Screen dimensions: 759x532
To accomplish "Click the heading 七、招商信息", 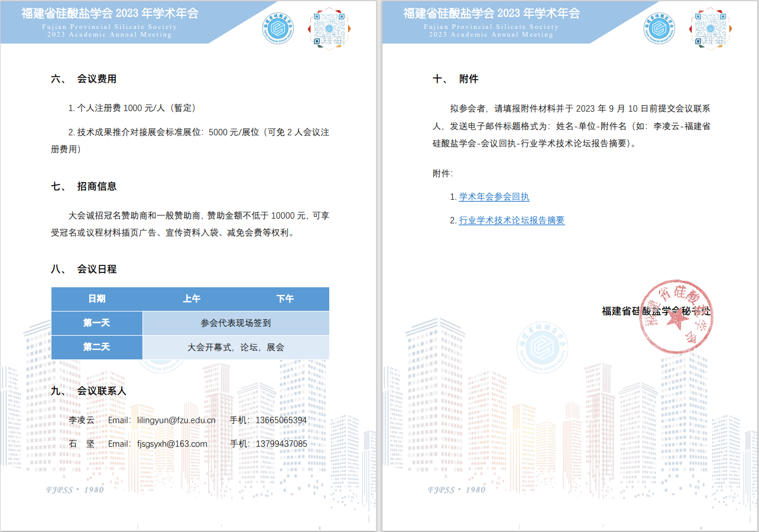I will click(x=84, y=187).
